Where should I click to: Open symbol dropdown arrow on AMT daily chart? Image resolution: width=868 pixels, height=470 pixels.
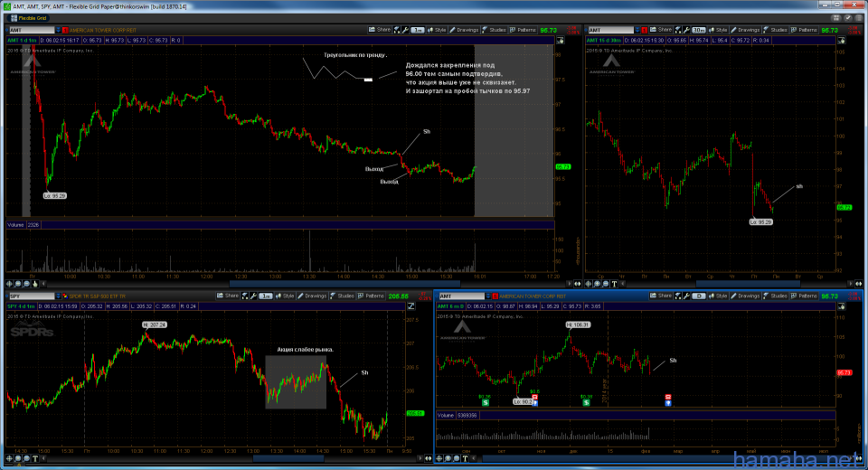pos(487,296)
